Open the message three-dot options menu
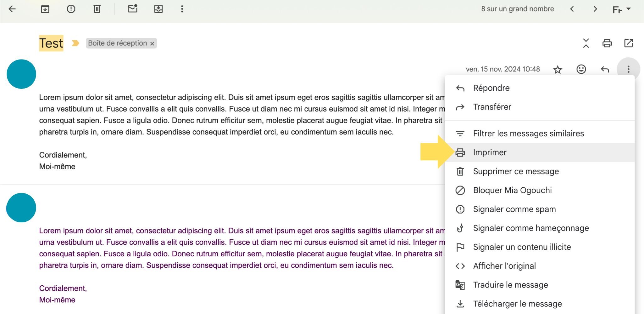The image size is (644, 314). pyautogui.click(x=629, y=69)
